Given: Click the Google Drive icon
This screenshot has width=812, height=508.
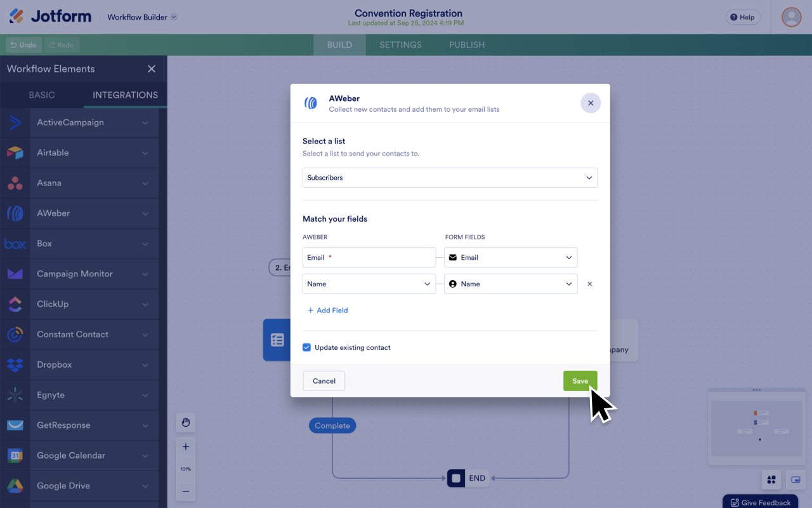Looking at the screenshot, I should [x=15, y=486].
